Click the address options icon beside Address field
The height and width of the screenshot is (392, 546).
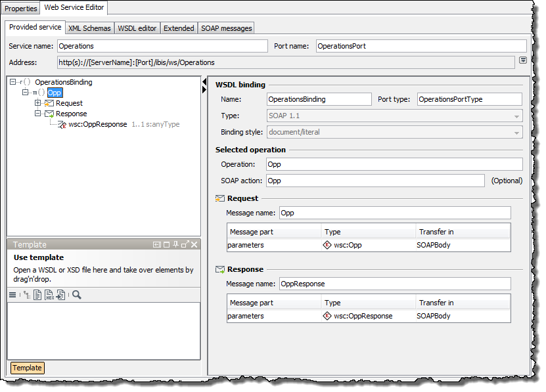pyautogui.click(x=522, y=60)
